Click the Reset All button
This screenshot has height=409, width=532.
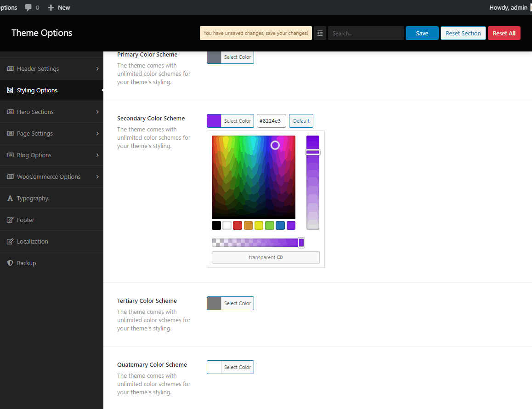(x=504, y=33)
